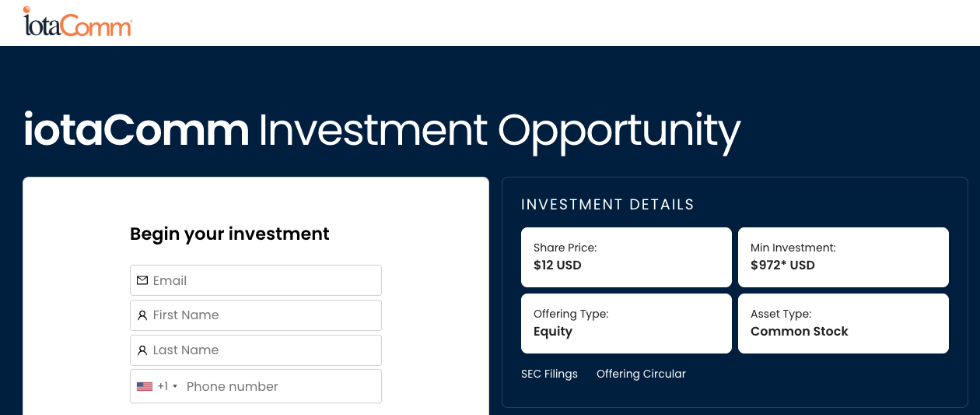Viewport: 980px width, 415px height.
Task: Focus the Last Name input field
Action: coord(256,350)
